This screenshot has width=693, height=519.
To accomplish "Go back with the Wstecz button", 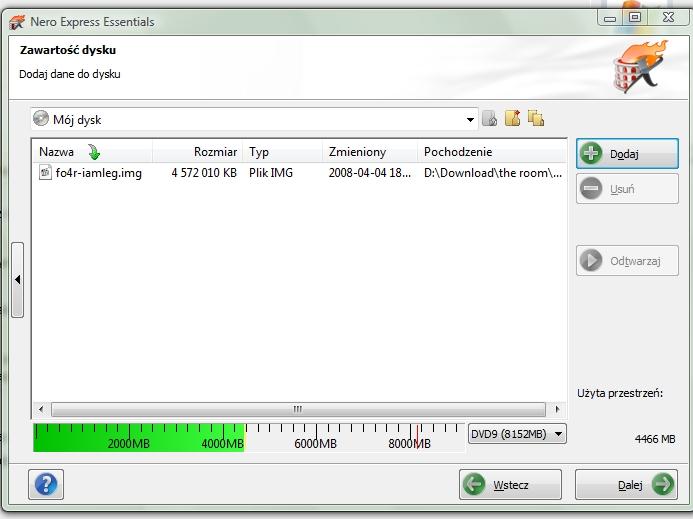I will pyautogui.click(x=510, y=485).
